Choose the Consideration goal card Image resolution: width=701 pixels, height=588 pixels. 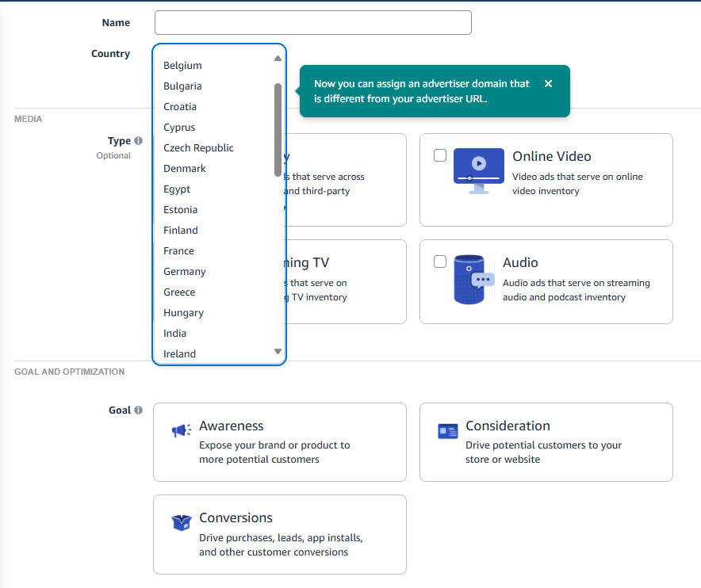pos(546,442)
